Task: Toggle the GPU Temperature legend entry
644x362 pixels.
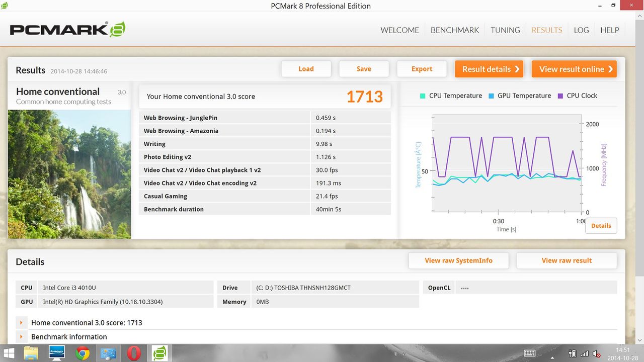Action: [x=519, y=96]
